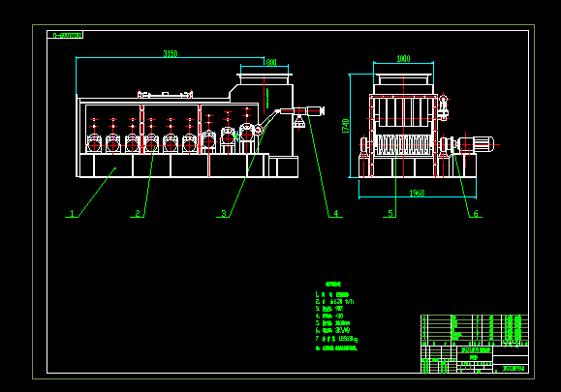Select the 1968 base width dimension text
Screen dimensions: 561x392
[417, 193]
